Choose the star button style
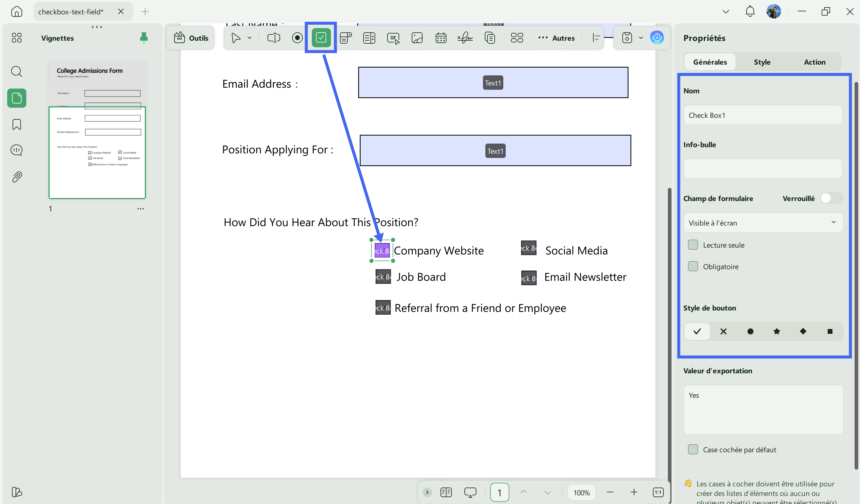Screen dimensions: 860x504 tap(777, 331)
